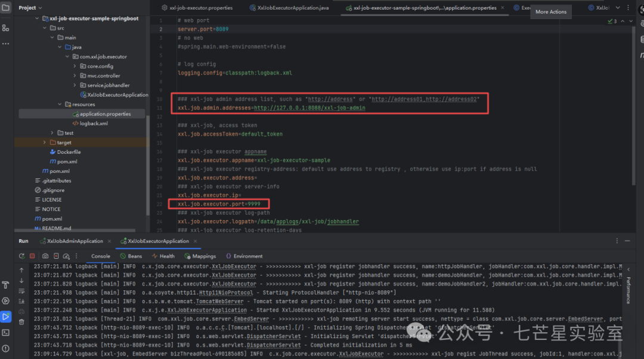Open the profiler gauge icon in Run toolbar

(x=66, y=256)
